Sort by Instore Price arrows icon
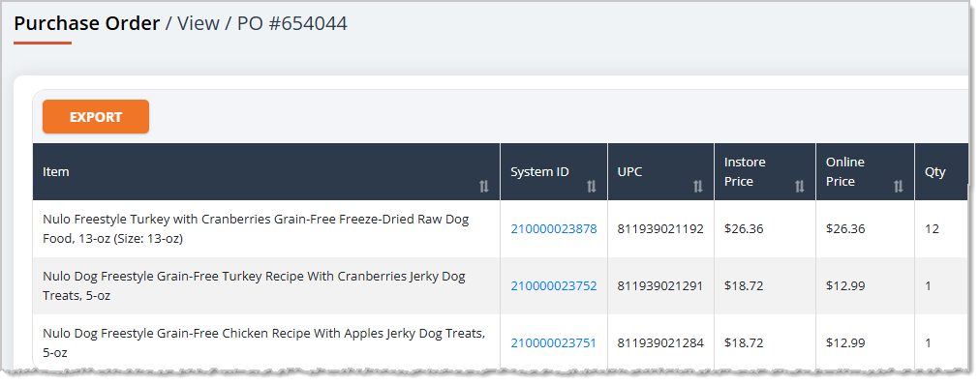The image size is (980, 385). pyautogui.click(x=799, y=186)
